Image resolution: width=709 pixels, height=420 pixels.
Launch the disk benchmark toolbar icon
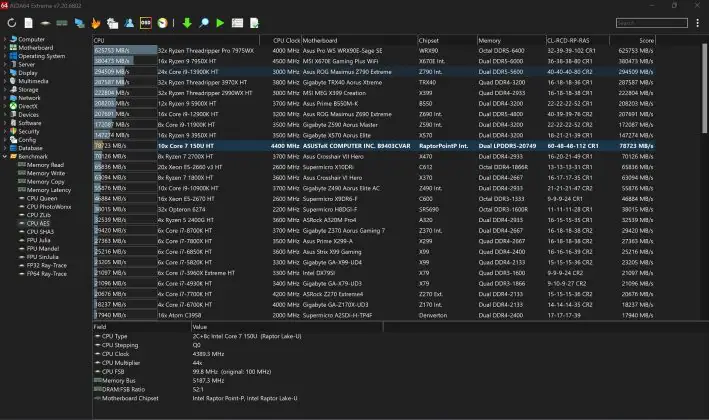tap(45, 23)
